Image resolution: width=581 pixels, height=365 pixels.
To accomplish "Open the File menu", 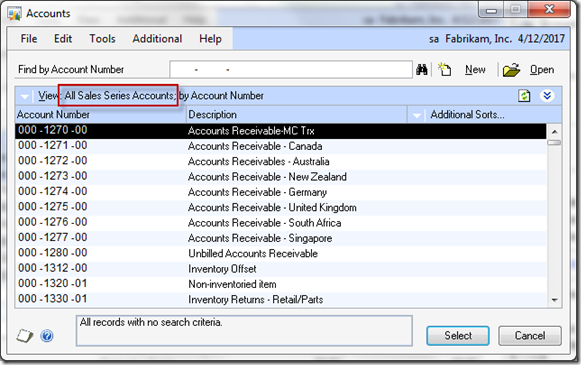I will coord(29,39).
